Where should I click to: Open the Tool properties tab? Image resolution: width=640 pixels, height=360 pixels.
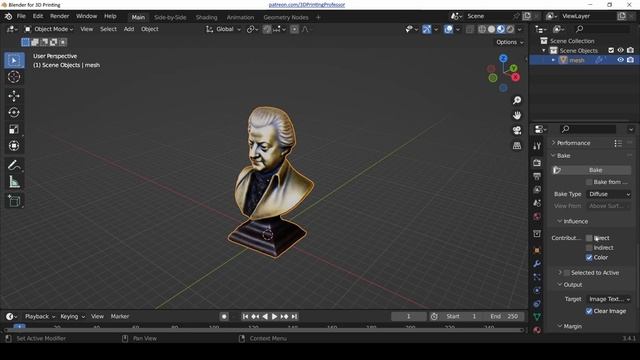click(x=537, y=146)
